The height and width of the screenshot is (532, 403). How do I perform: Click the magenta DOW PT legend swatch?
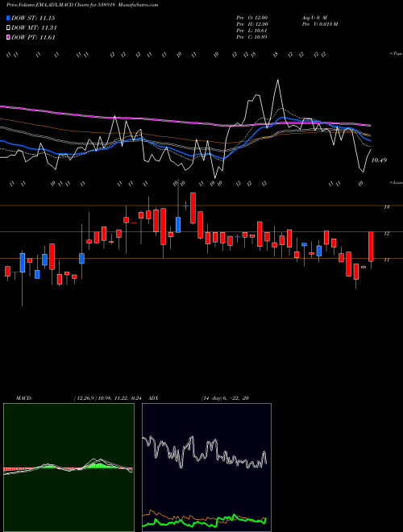point(9,37)
